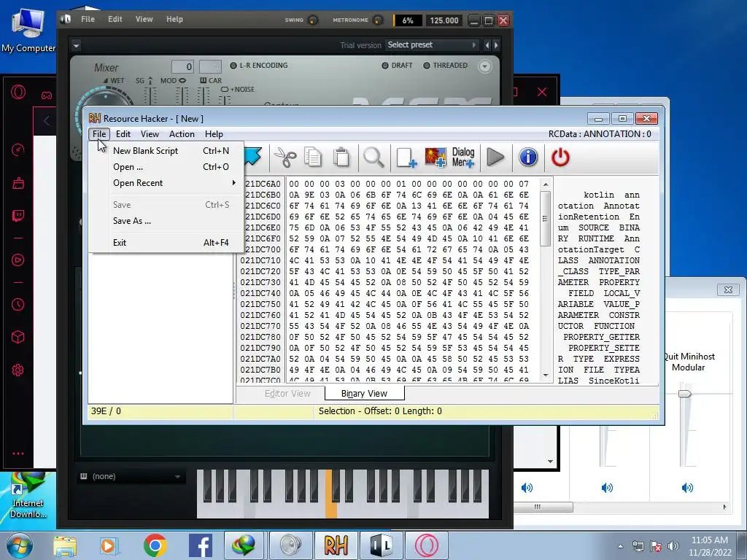Open the Help menu in the plugin host window
This screenshot has width=747, height=560.
click(x=174, y=19)
